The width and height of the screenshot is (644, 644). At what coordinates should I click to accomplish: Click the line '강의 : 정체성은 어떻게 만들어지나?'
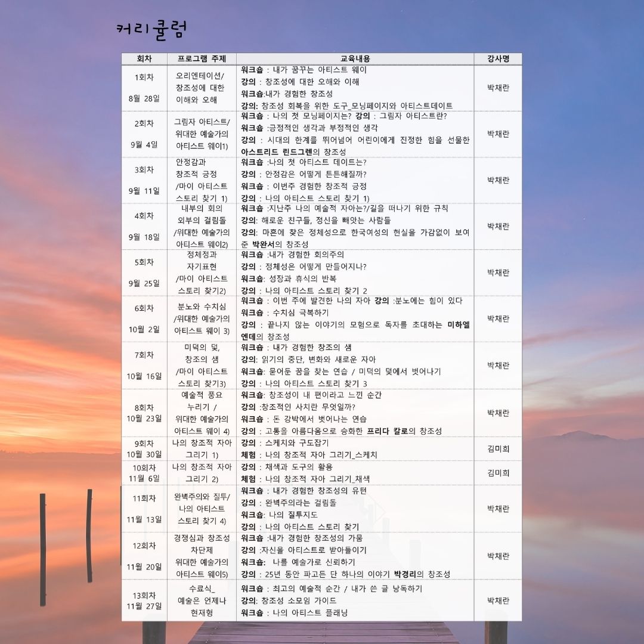[304, 267]
